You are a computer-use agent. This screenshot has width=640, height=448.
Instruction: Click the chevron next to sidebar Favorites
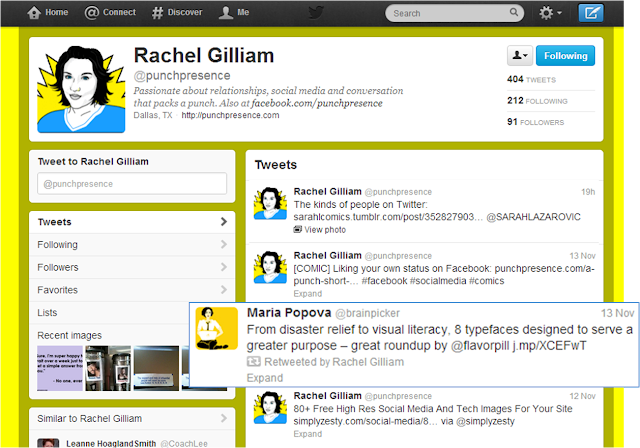click(x=223, y=290)
